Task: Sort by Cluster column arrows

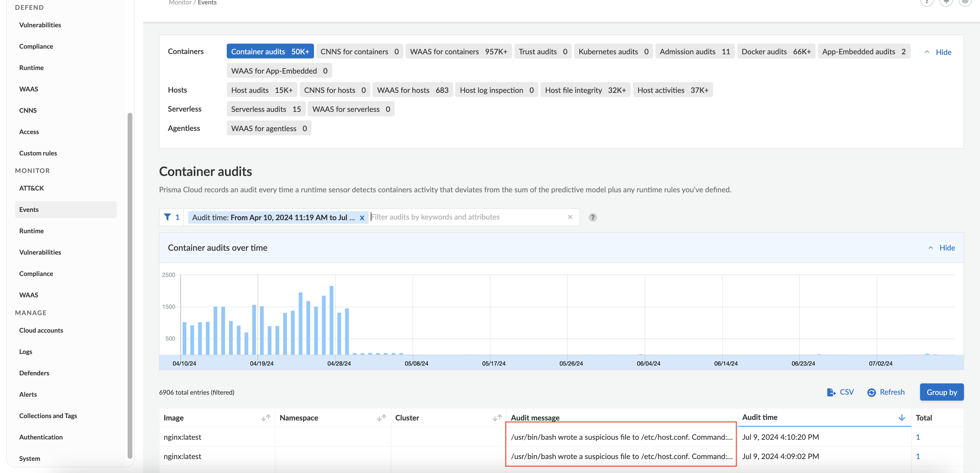Action: (x=497, y=418)
